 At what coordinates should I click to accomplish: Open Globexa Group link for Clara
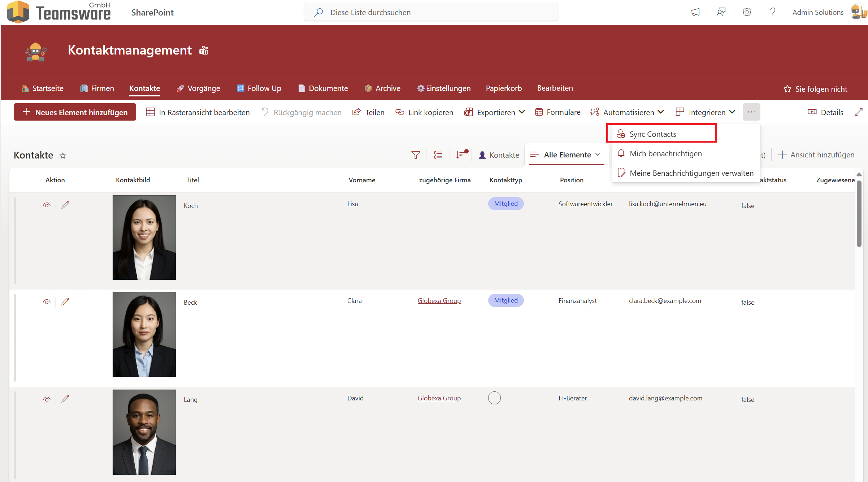click(439, 301)
